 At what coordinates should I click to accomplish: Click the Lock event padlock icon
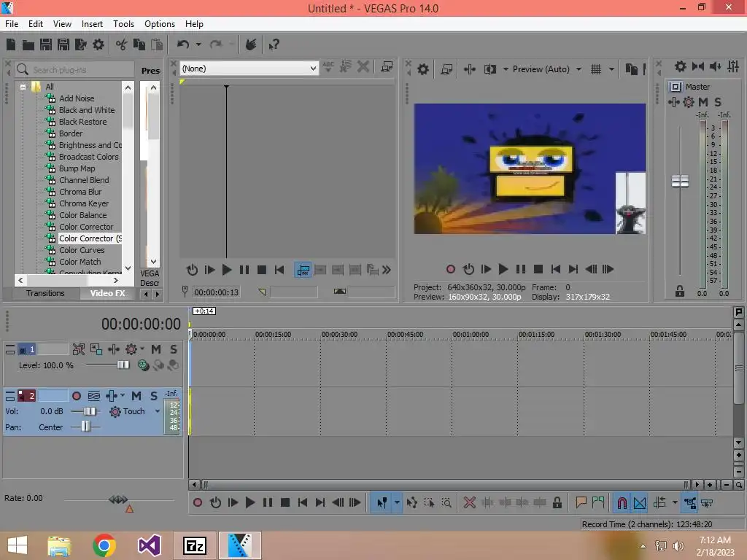pos(557,502)
